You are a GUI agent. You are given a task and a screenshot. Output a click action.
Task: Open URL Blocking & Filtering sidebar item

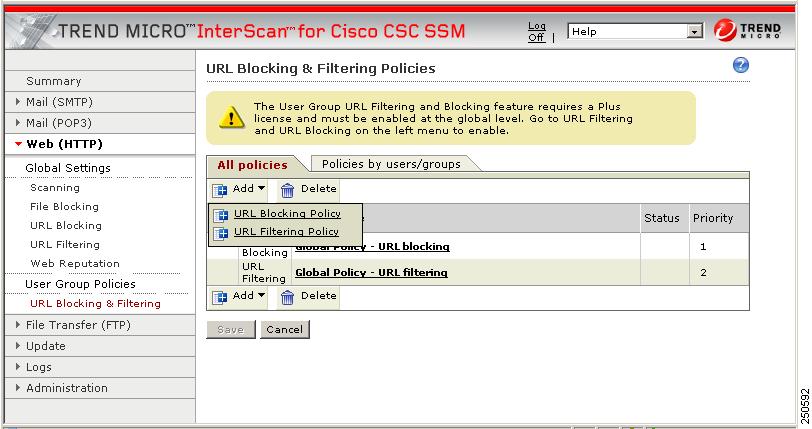(95, 304)
